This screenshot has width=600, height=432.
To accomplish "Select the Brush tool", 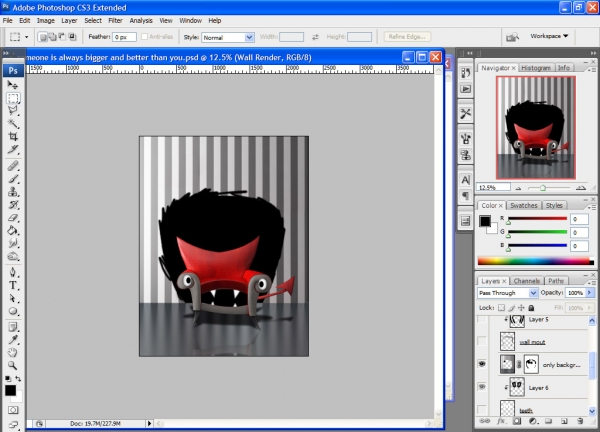I will [13, 179].
